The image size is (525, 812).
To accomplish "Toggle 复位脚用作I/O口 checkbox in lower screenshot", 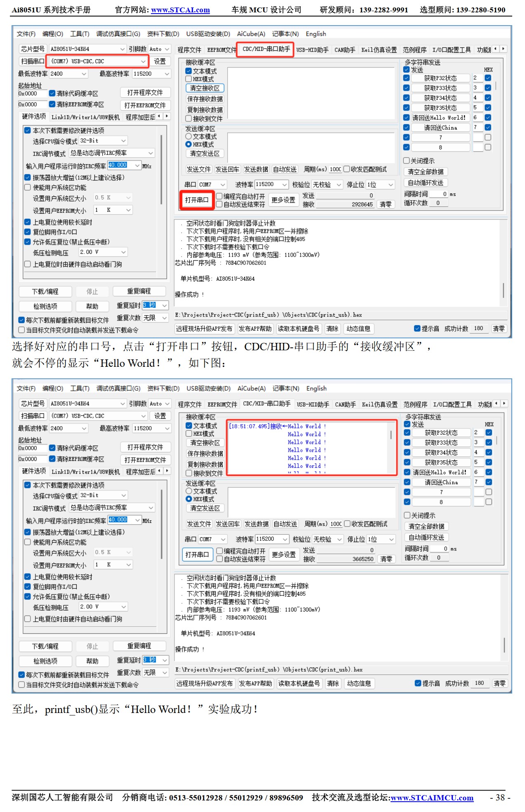I will coord(28,587).
